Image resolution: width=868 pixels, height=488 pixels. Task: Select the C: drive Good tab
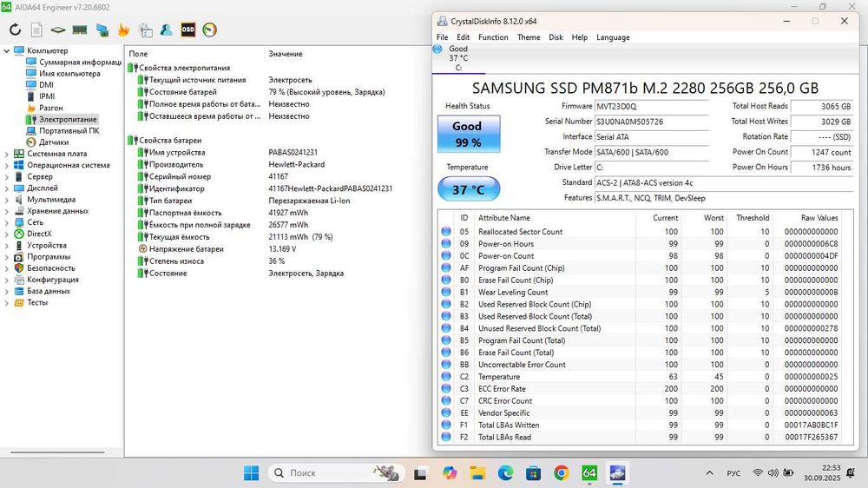click(458, 58)
